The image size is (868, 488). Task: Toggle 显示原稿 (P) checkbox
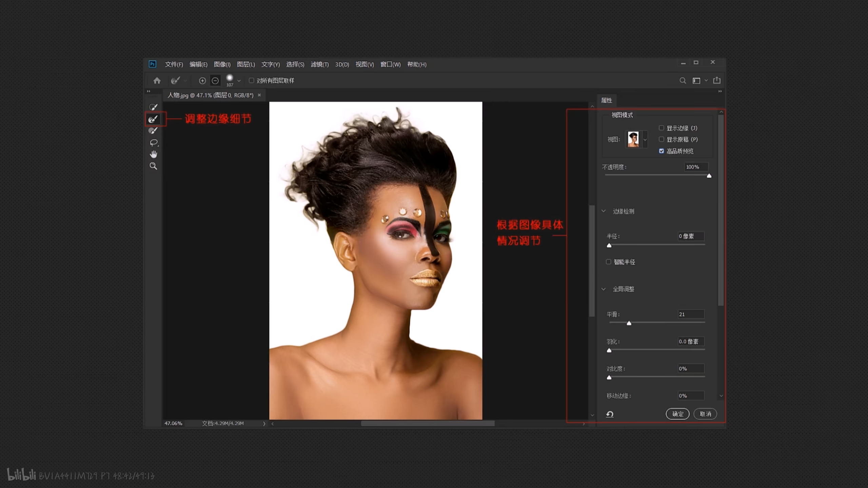click(661, 139)
